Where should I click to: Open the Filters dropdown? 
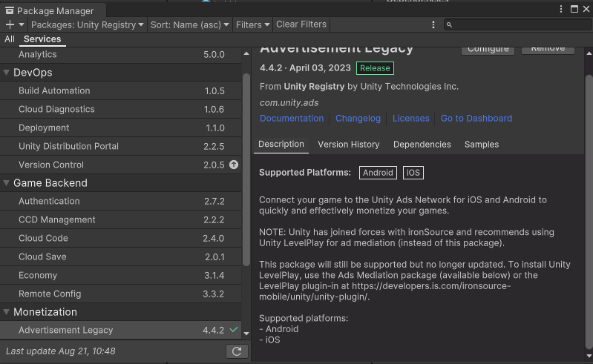tap(252, 25)
